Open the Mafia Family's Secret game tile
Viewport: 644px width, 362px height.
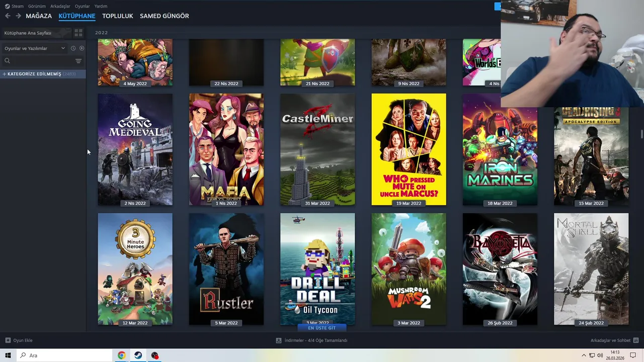pos(226,149)
